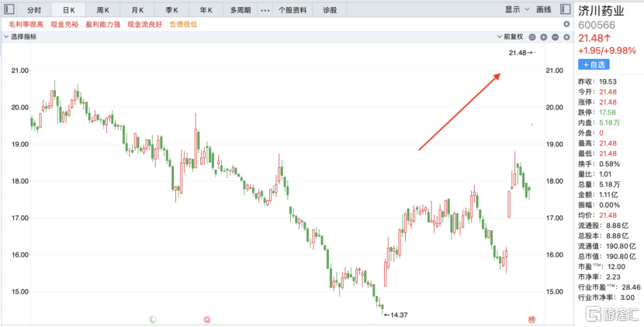The width and height of the screenshot is (644, 327).
Task: Click the +自选 add to watchlist button
Action: [594, 64]
